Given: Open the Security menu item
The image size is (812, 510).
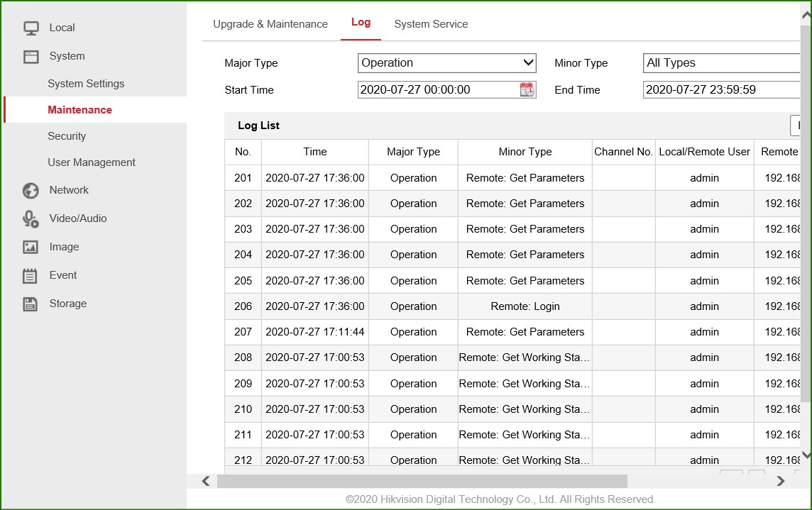Looking at the screenshot, I should pyautogui.click(x=67, y=136).
